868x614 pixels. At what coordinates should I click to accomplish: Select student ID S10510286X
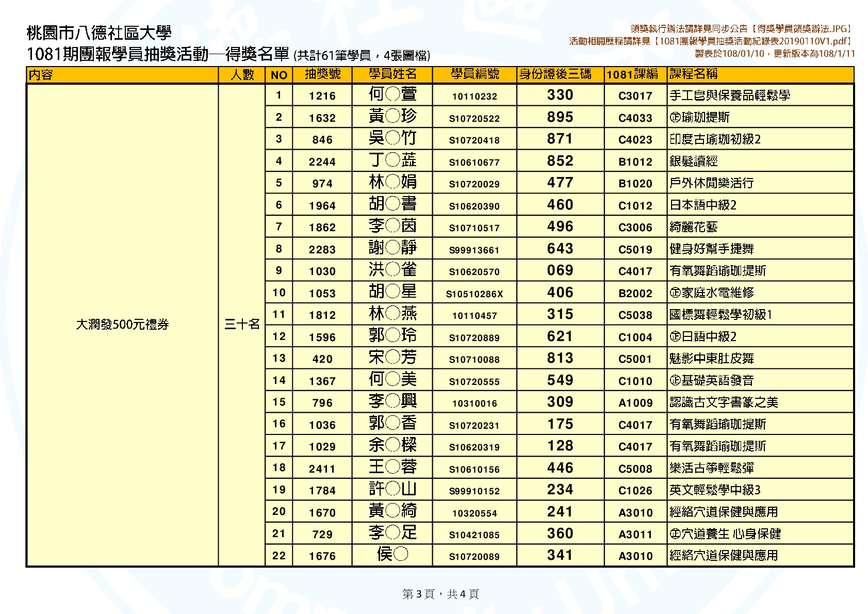[474, 294]
